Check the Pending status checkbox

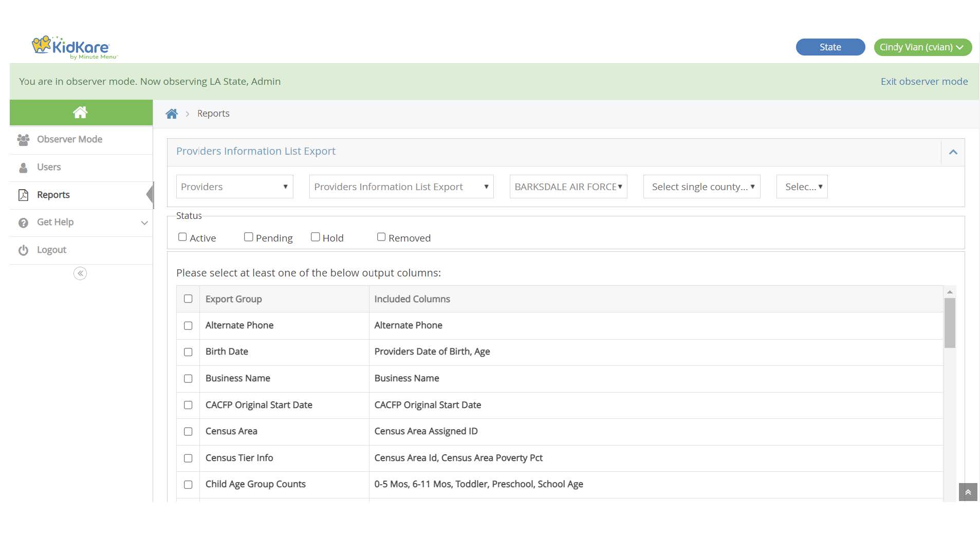(249, 237)
